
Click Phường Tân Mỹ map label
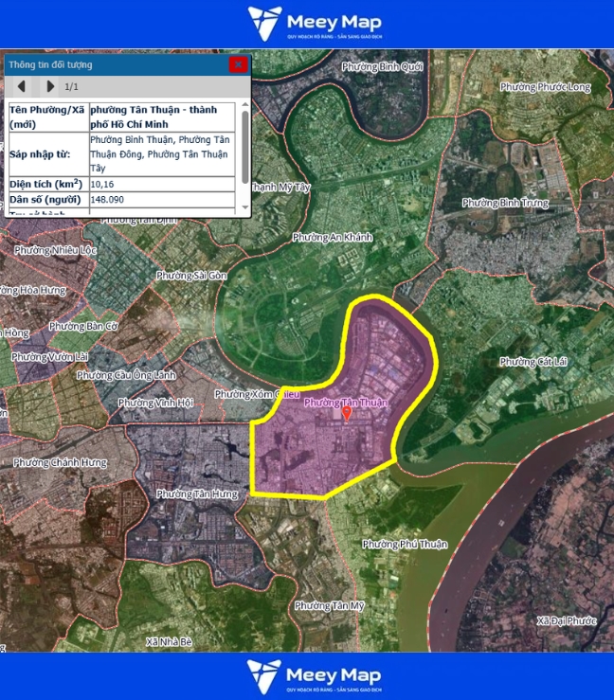pos(329,605)
